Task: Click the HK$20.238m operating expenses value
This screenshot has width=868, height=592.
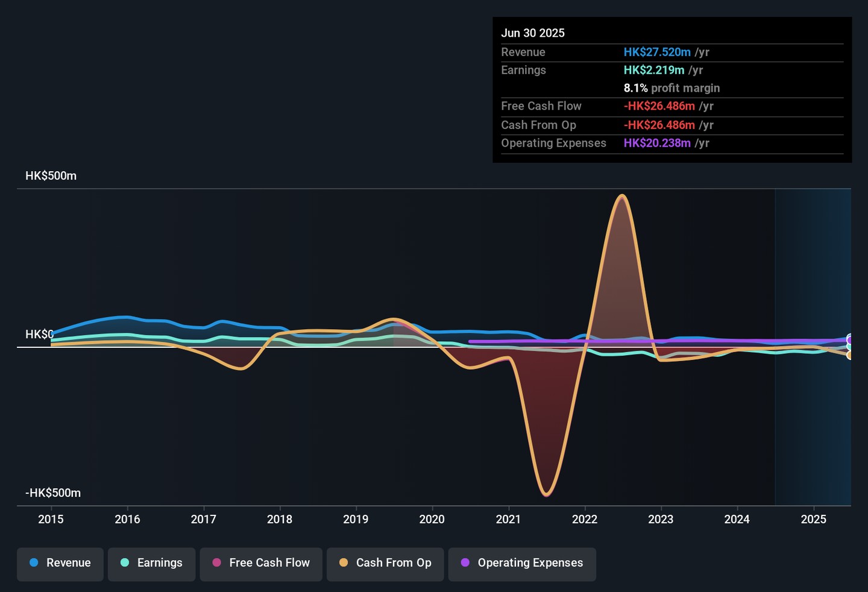Action: point(657,143)
